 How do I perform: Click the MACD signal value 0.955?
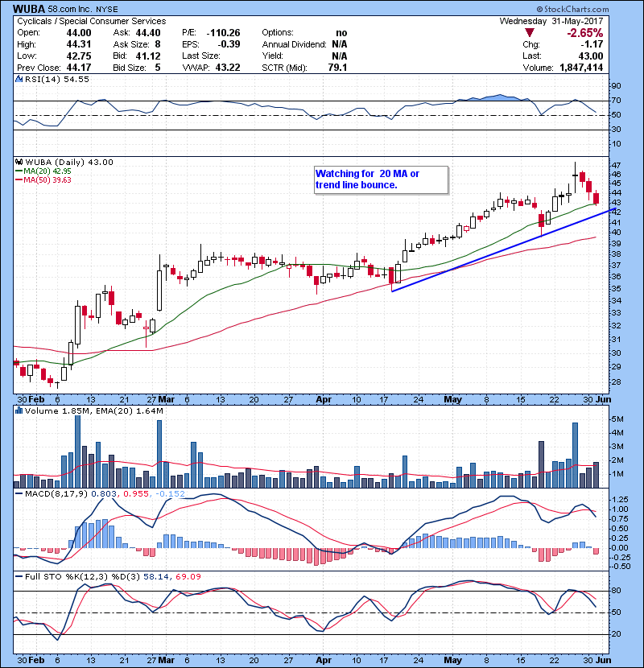tap(136, 494)
